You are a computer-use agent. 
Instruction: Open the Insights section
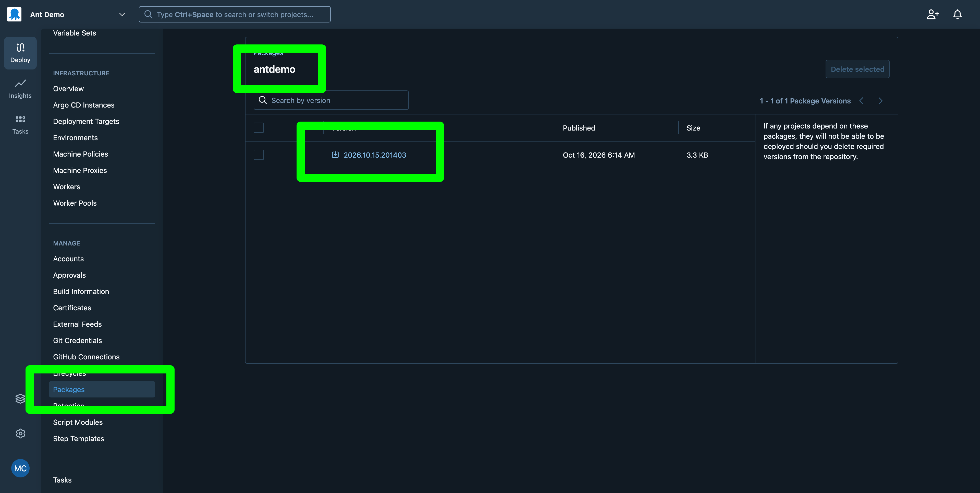[x=20, y=89]
